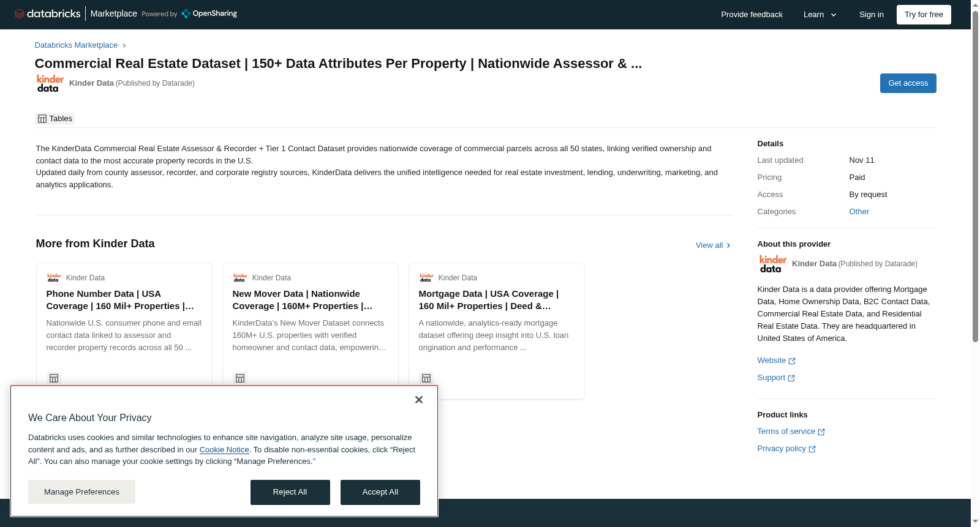Click the Commercial Real Estate Dataset title
Screen dimensions: 980x527
[x=338, y=64]
